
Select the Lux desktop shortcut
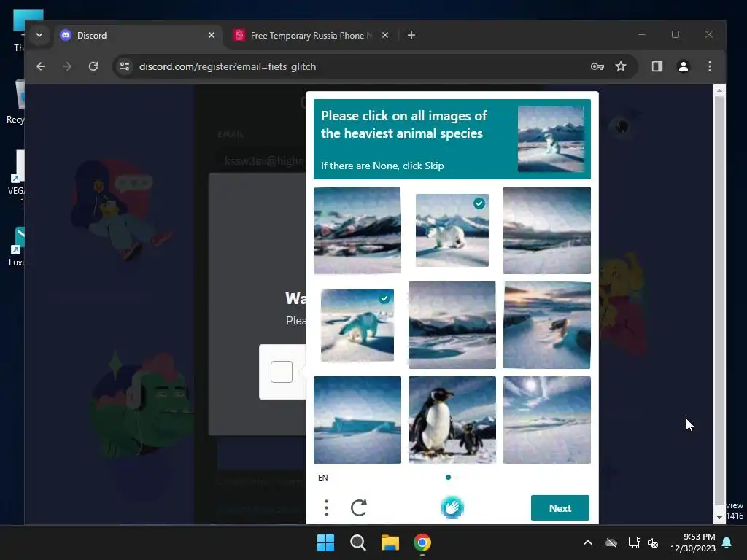point(18,246)
